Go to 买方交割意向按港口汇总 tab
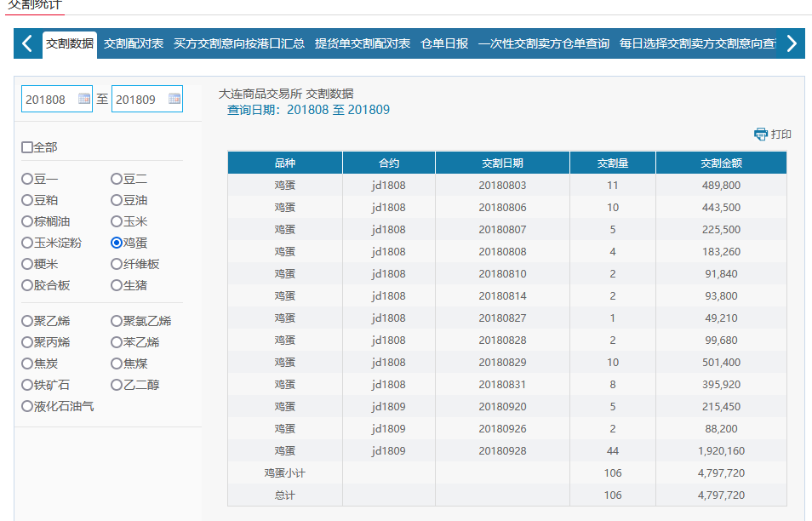 239,43
